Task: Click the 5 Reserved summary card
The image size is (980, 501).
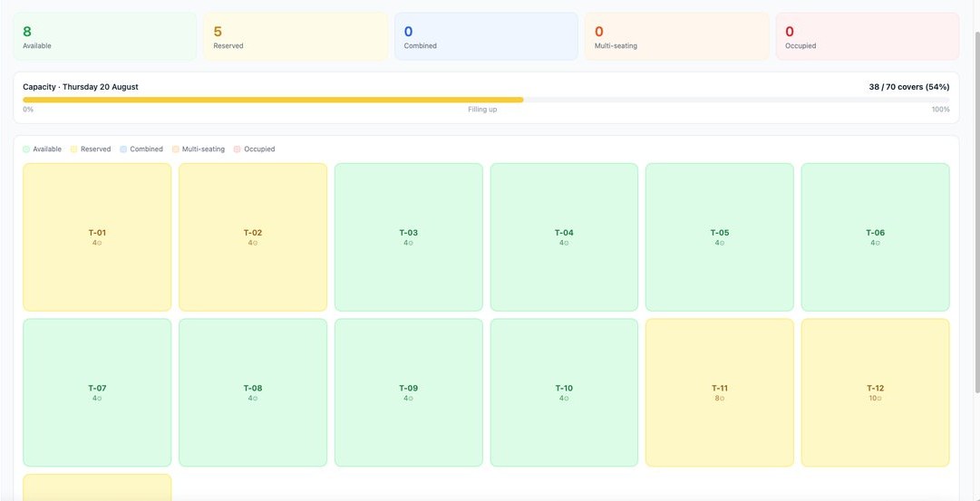Action: click(296, 37)
